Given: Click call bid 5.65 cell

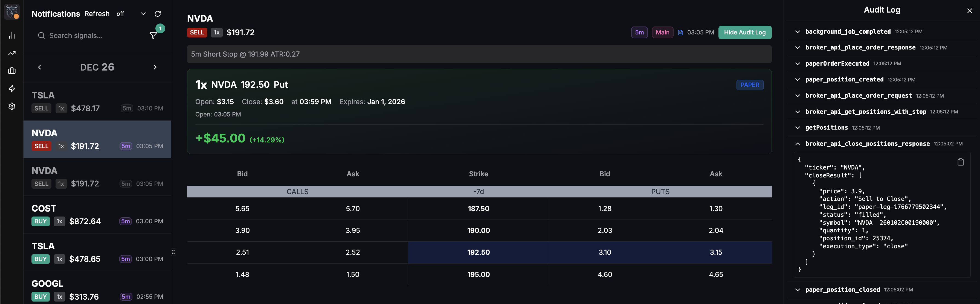Looking at the screenshot, I should [242, 209].
